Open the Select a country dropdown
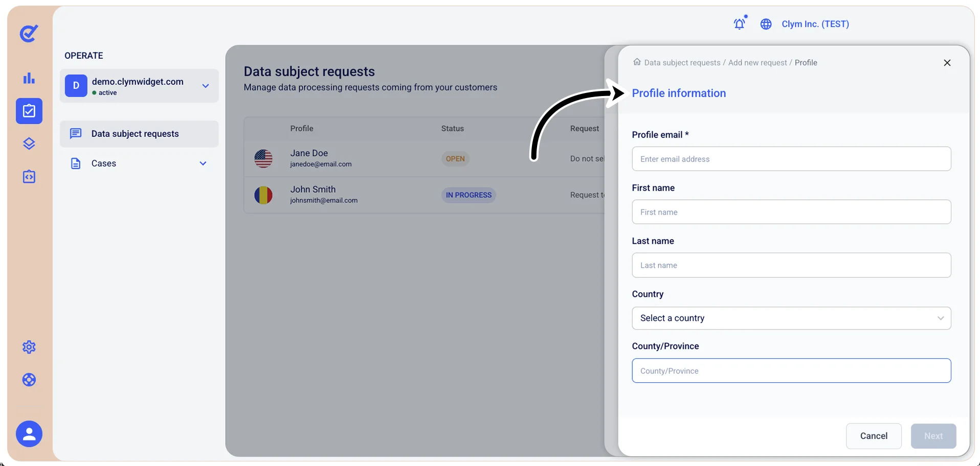980x466 pixels. click(791, 318)
